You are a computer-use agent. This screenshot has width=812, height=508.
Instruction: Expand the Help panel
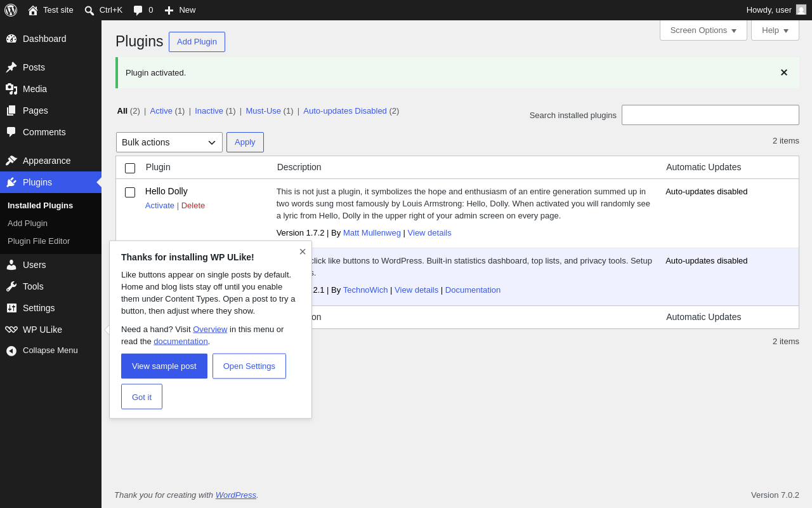(x=775, y=30)
